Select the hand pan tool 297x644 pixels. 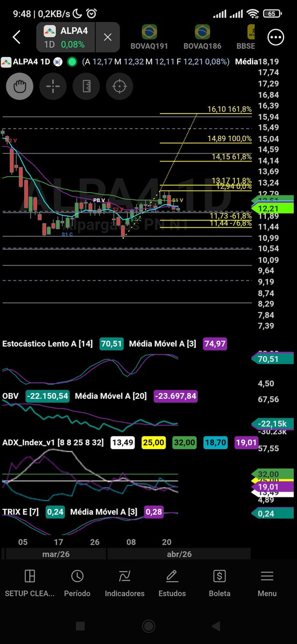click(20, 86)
